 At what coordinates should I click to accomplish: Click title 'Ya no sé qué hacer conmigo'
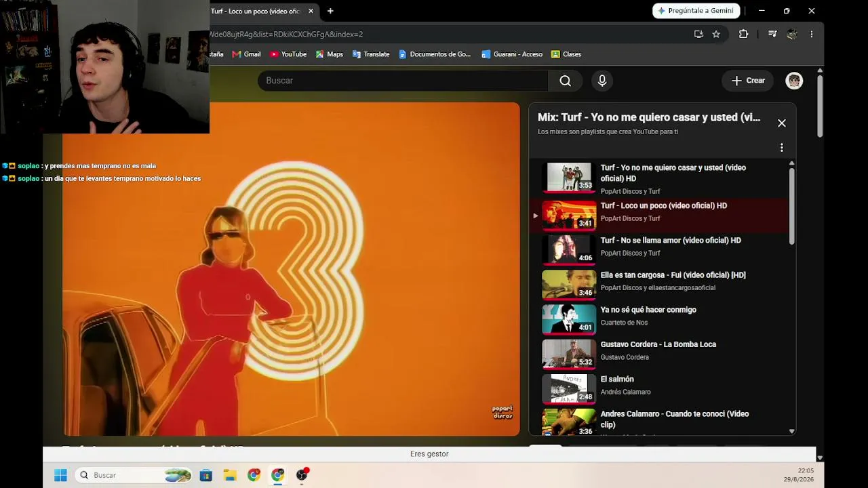click(x=648, y=310)
